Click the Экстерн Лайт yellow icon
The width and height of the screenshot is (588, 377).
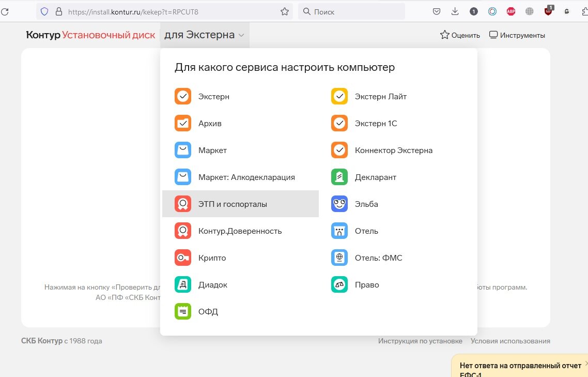pyautogui.click(x=339, y=97)
